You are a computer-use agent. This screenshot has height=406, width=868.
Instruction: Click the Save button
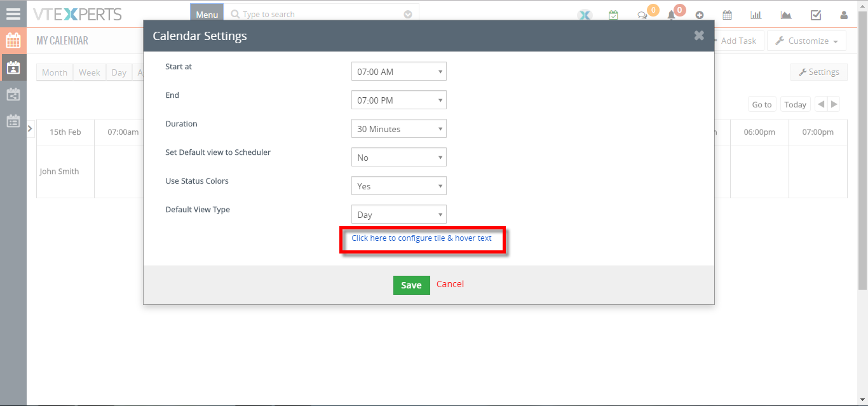coord(411,285)
